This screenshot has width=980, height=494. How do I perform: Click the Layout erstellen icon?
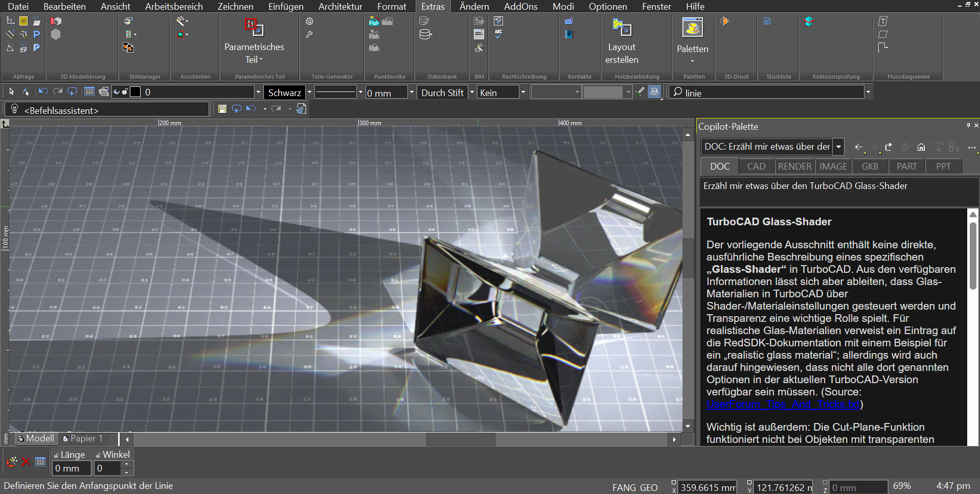coord(622,28)
